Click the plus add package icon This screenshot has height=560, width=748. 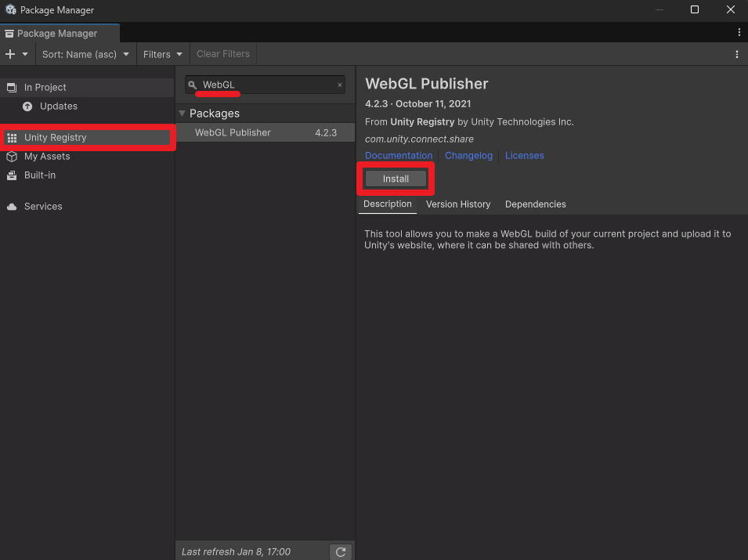10,54
